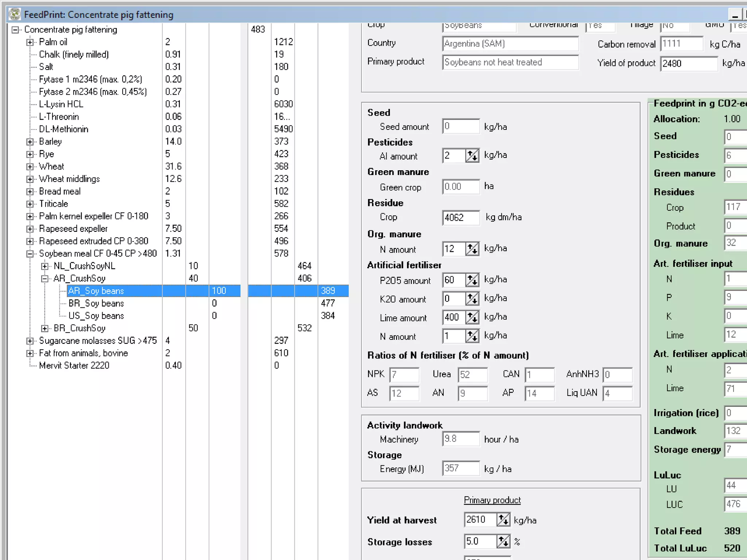This screenshot has height=560, width=747.
Task: Open the Primary product link
Action: pyautogui.click(x=492, y=500)
